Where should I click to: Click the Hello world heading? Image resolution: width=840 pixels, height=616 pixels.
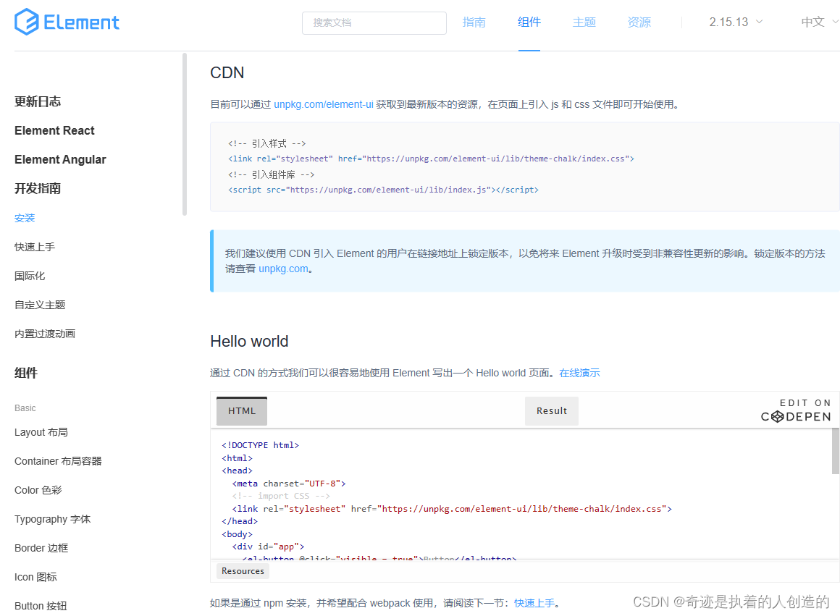(x=249, y=341)
